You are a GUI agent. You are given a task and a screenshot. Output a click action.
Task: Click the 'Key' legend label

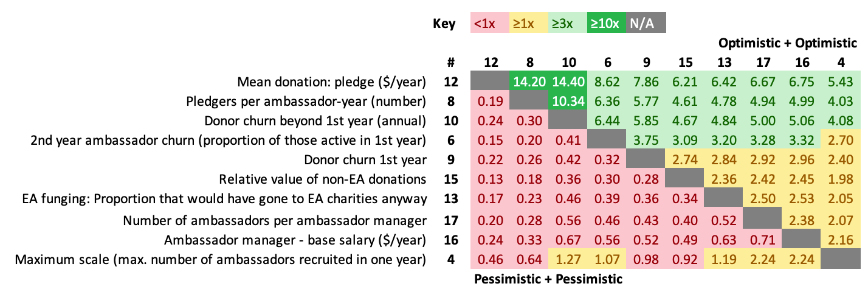(444, 24)
